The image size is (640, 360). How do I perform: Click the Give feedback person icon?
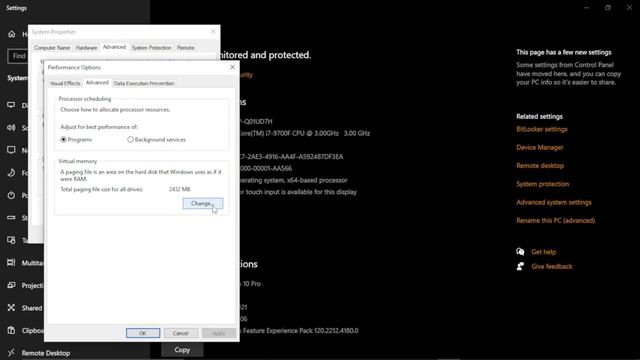520,266
